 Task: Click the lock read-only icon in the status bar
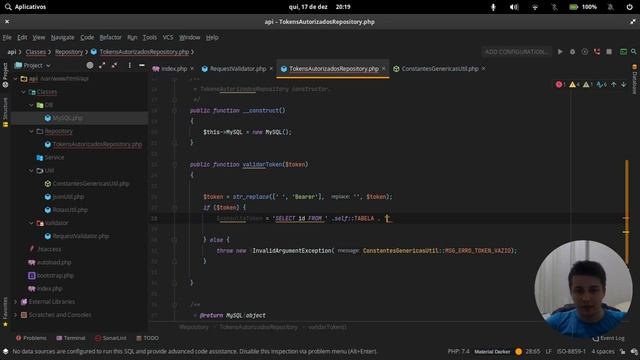[x=622, y=351]
